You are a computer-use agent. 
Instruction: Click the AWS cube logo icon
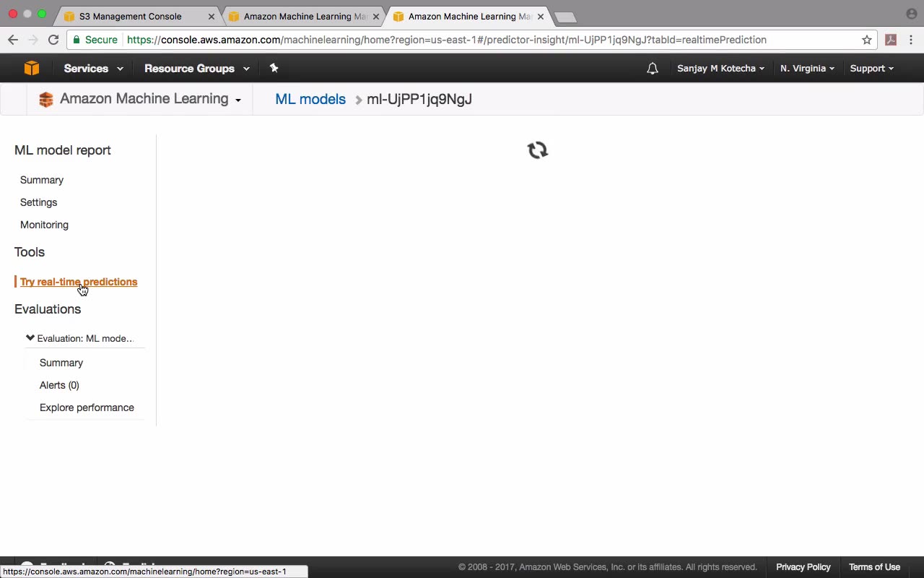pyautogui.click(x=31, y=68)
